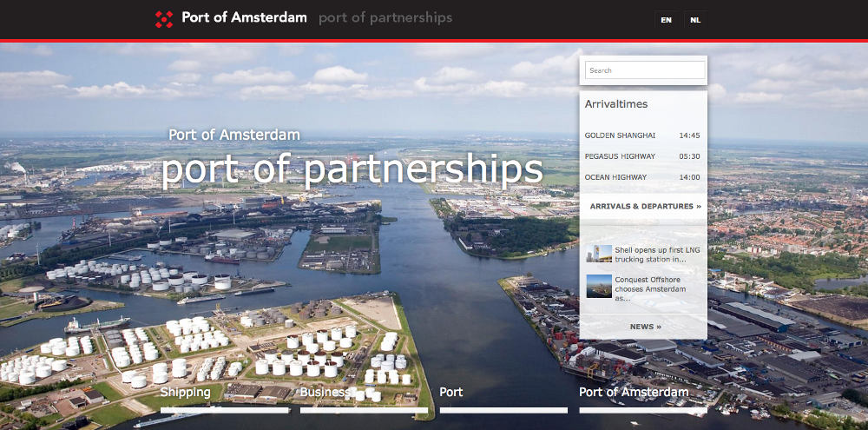
Task: Click the Port of Amsterdam red logo icon
Action: (x=164, y=19)
